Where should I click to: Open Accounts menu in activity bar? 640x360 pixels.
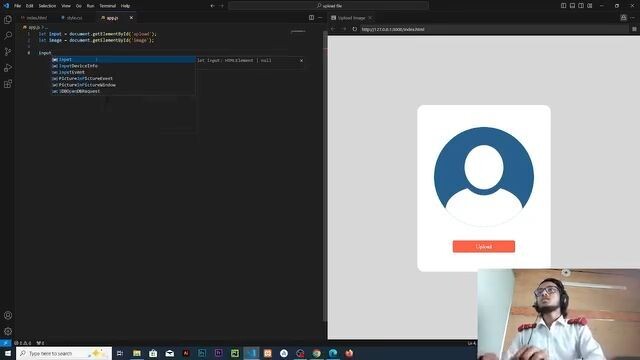tap(8, 315)
